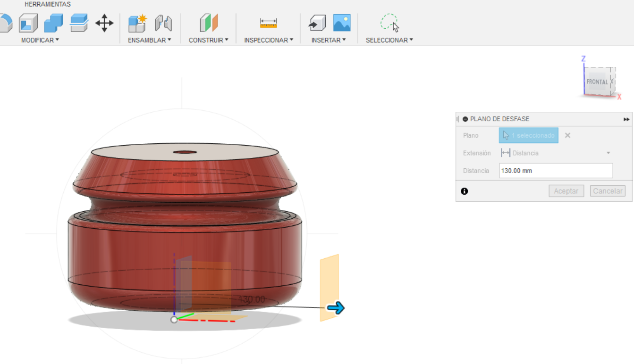634x364 pixels.
Task: Open the SELECCIONAR dropdown menu
Action: click(x=389, y=40)
